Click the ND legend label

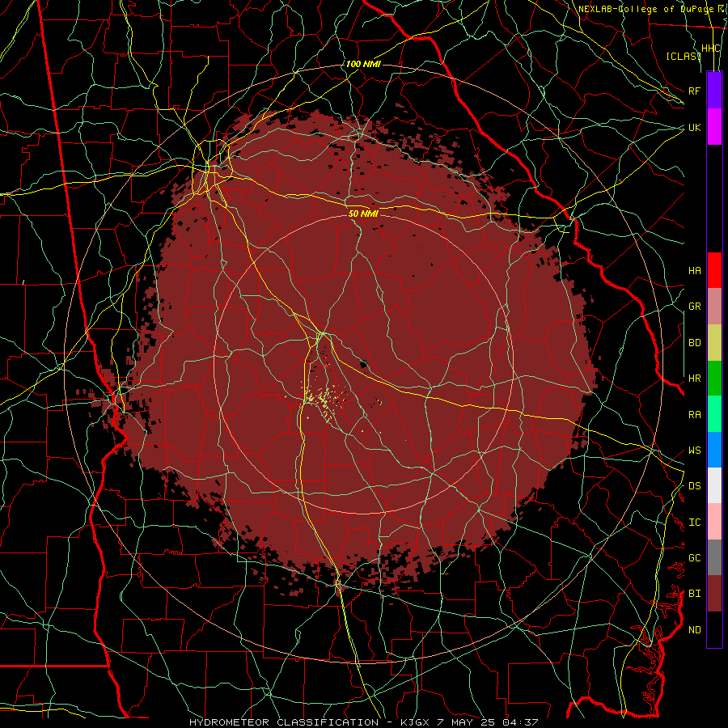click(x=694, y=630)
